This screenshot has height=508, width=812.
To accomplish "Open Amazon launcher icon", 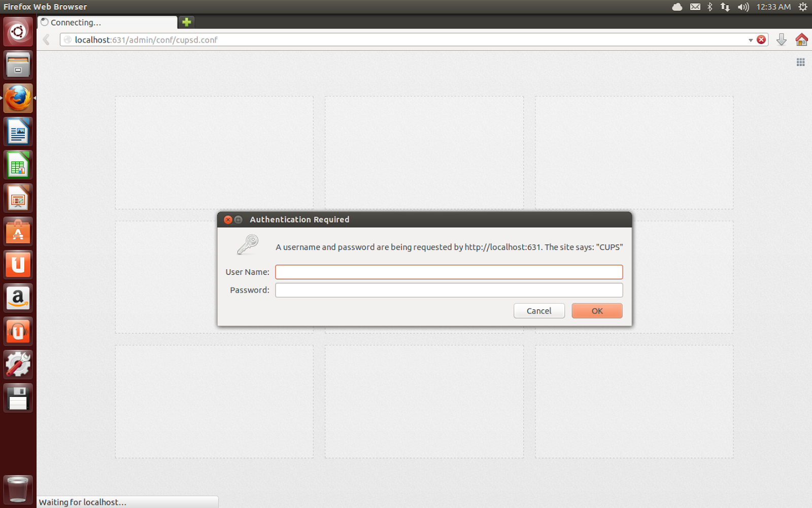I will [18, 298].
